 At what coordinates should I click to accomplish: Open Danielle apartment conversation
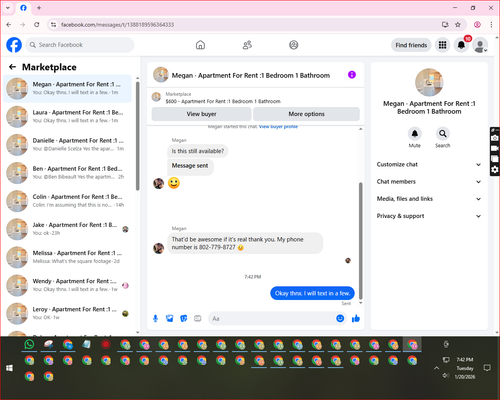point(68,144)
